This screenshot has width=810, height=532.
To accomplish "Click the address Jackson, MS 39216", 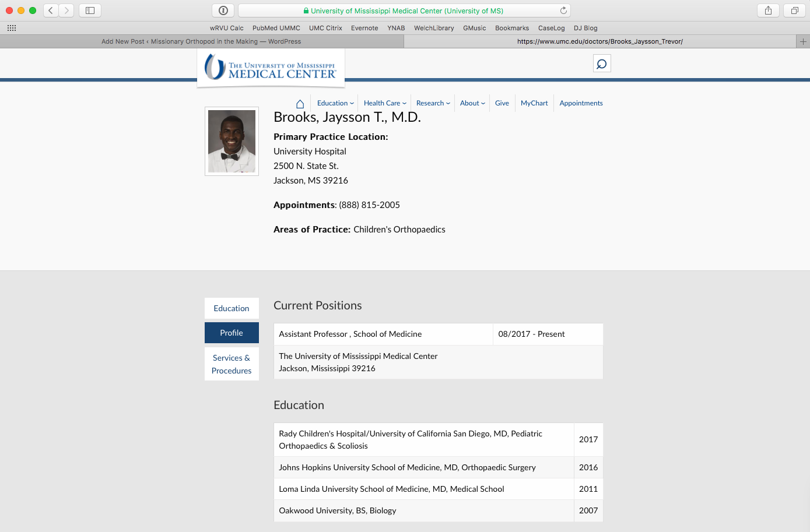I will (x=311, y=181).
